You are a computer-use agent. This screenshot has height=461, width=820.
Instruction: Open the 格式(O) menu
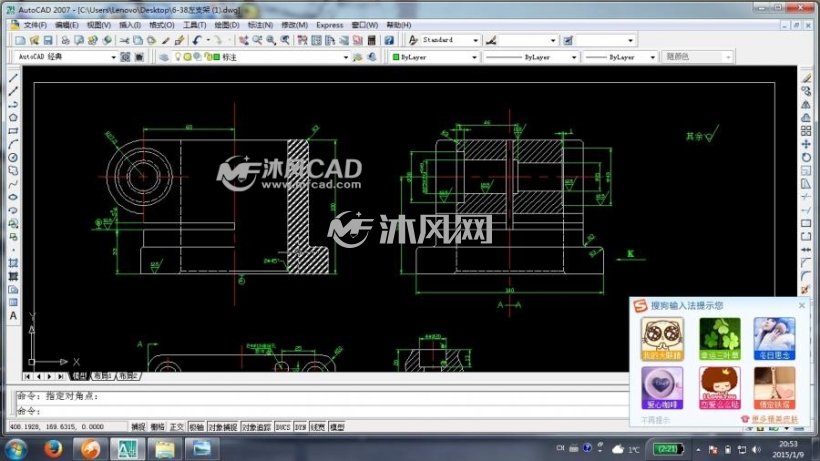pos(162,25)
